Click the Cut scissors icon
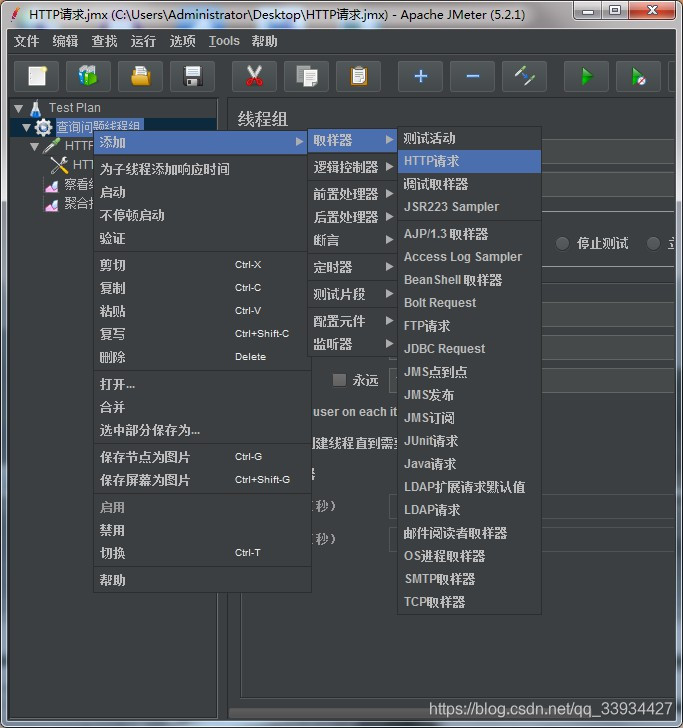Viewport: 683px width, 728px height. pos(254,76)
